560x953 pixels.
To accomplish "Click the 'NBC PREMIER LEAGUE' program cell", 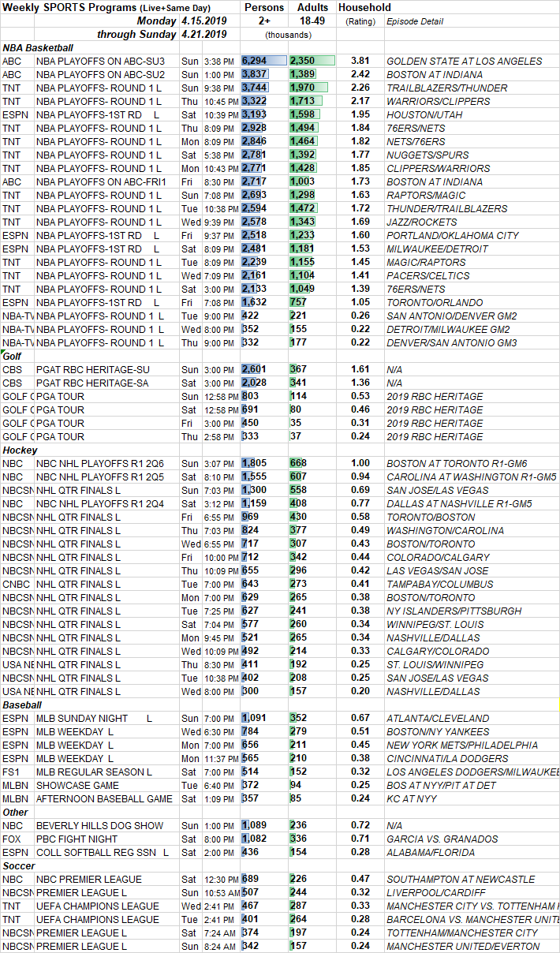I will click(106, 879).
